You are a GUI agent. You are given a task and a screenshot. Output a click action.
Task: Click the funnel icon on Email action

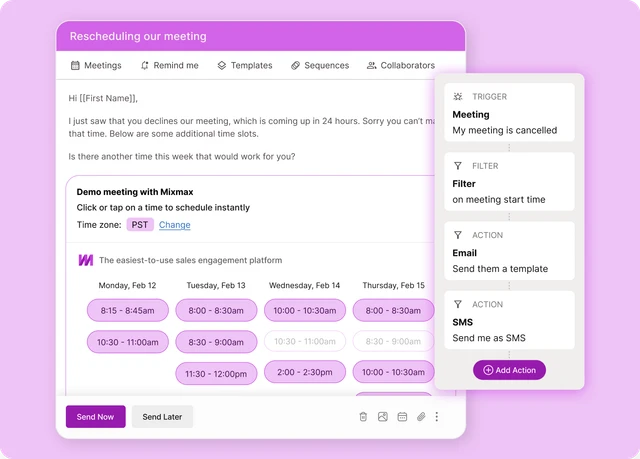[458, 235]
